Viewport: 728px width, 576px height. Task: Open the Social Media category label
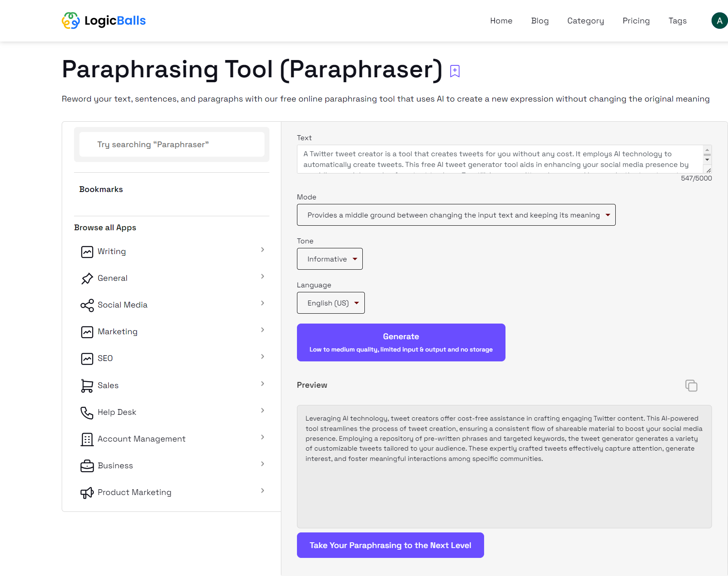122,305
